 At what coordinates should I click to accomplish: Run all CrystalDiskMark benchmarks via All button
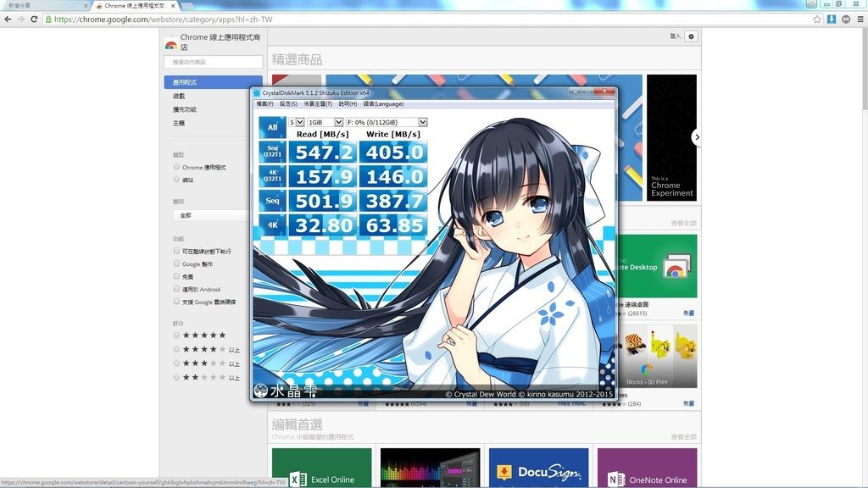point(272,127)
